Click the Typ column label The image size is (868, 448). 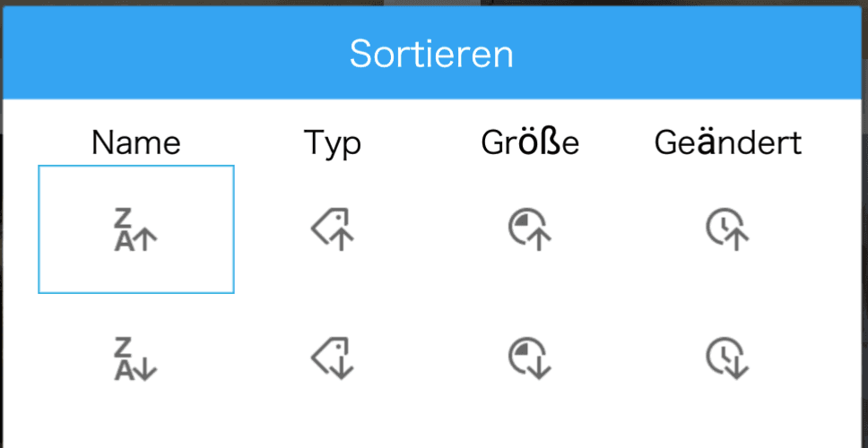[x=333, y=143]
